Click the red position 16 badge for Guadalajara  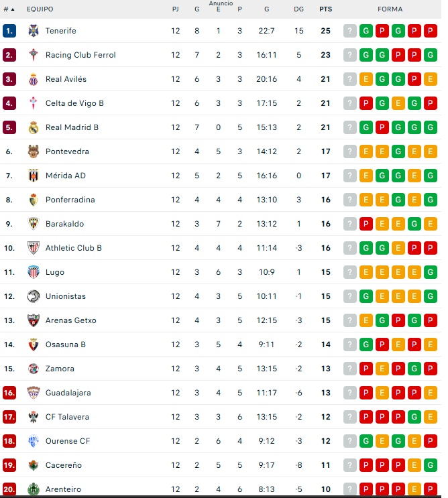coord(9,393)
